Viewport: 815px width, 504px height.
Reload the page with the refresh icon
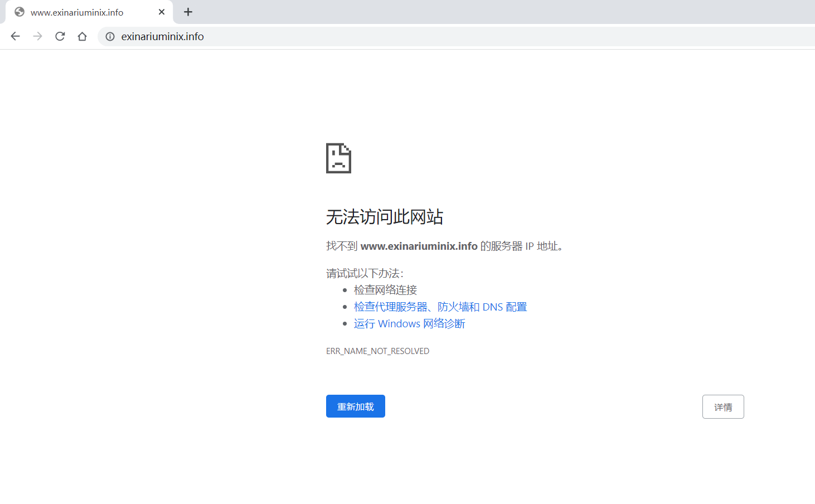[60, 36]
